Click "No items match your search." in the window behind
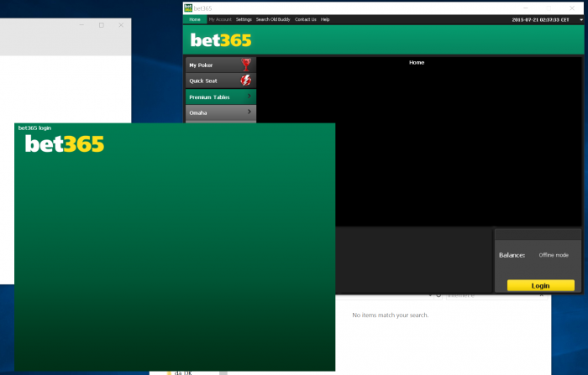 (x=390, y=315)
